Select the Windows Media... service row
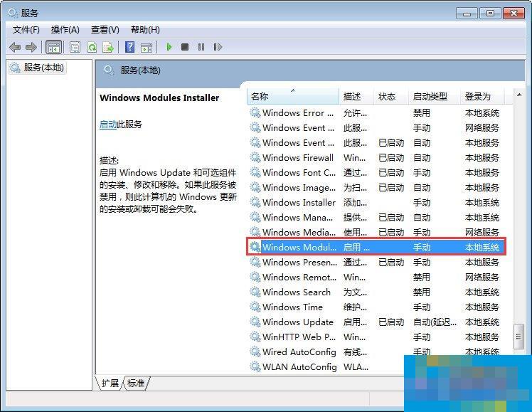The height and width of the screenshot is (412, 532). tap(376, 232)
